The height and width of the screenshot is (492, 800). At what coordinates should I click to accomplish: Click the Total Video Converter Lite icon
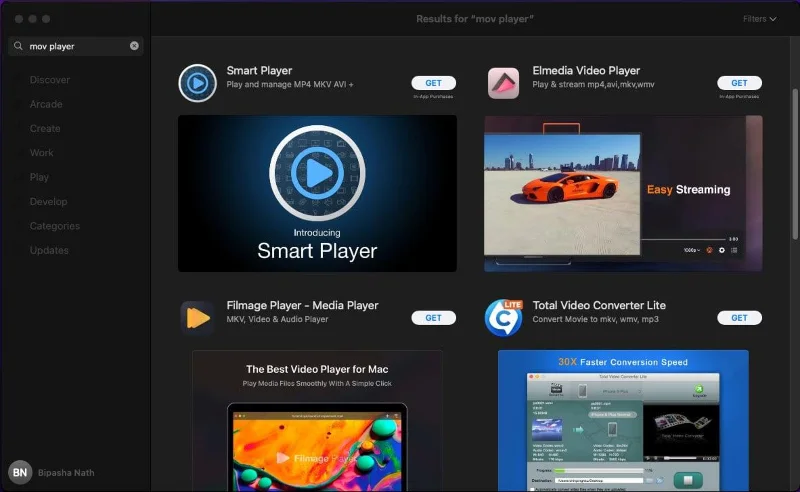(504, 317)
